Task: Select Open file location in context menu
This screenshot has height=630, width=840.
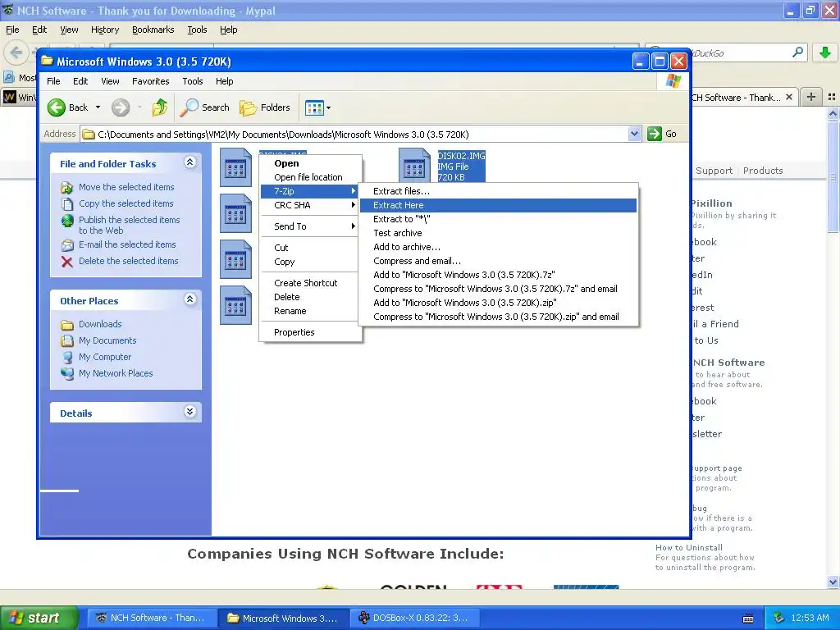Action: pos(311,177)
